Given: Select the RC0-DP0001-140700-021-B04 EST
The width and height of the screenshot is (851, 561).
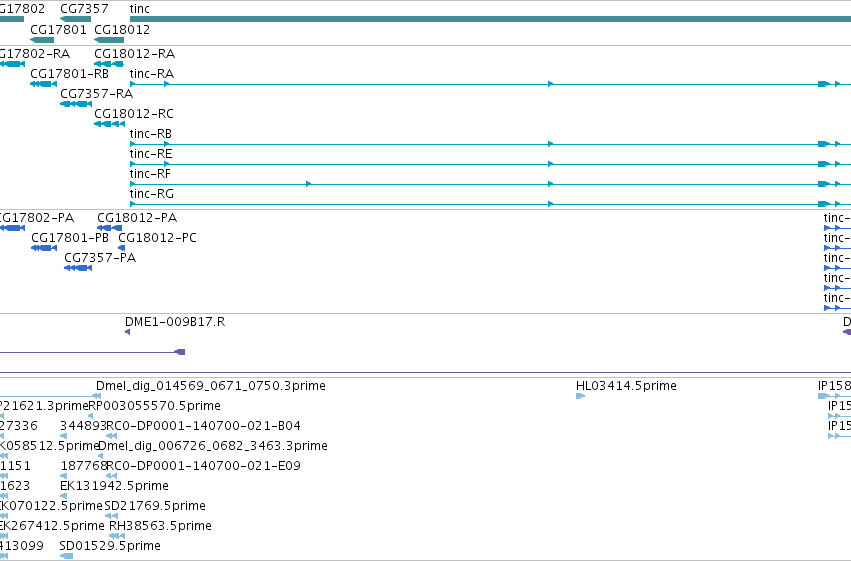Looking at the screenshot, I should click(x=111, y=436).
